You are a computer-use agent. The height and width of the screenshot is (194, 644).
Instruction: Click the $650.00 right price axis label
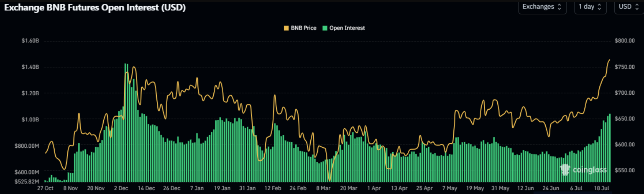click(625, 119)
